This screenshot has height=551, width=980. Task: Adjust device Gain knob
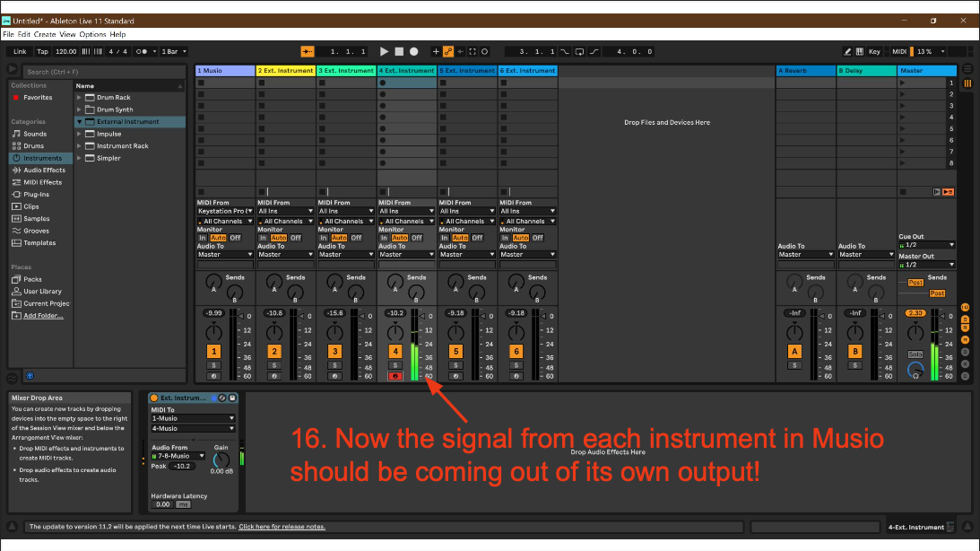[x=221, y=460]
